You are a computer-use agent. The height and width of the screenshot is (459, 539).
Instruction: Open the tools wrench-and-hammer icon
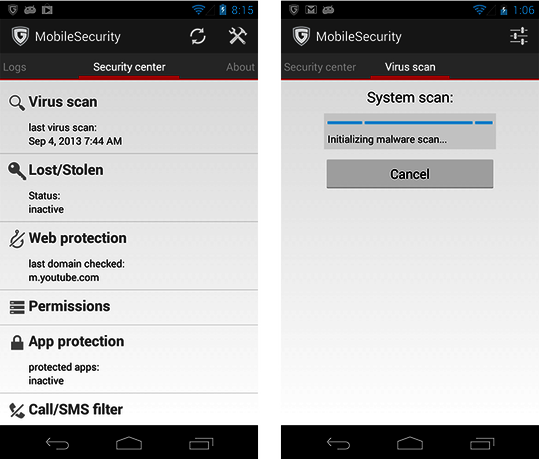pos(238,36)
